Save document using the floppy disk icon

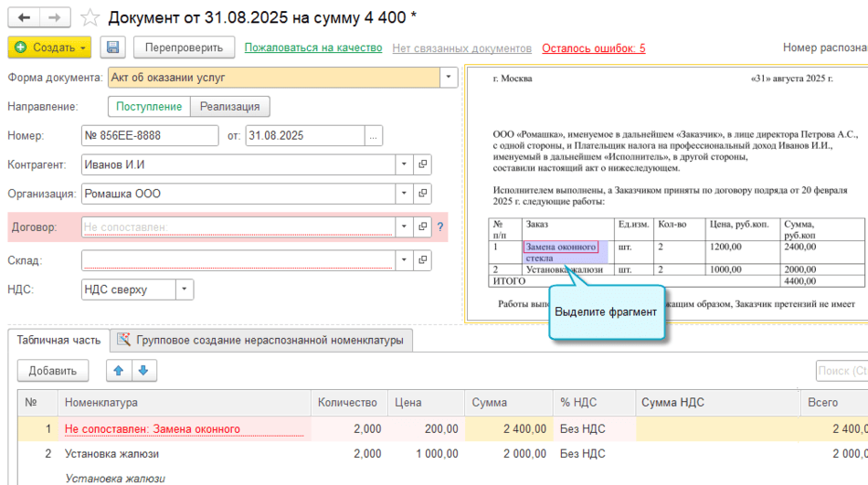click(112, 47)
